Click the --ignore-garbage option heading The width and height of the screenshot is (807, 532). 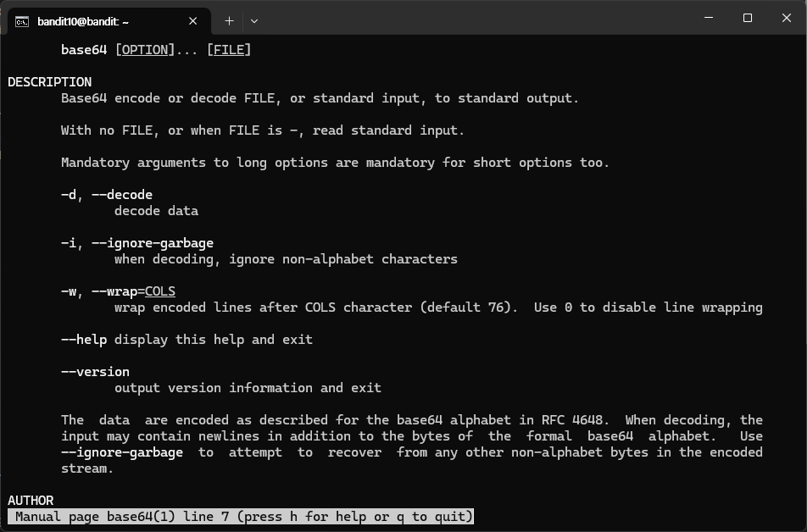coord(153,243)
